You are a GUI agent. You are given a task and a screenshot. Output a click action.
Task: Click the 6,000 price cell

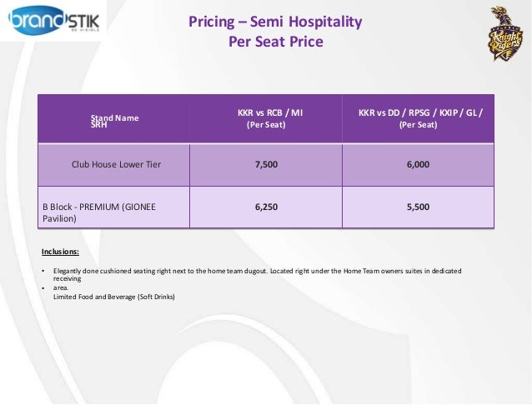click(418, 165)
